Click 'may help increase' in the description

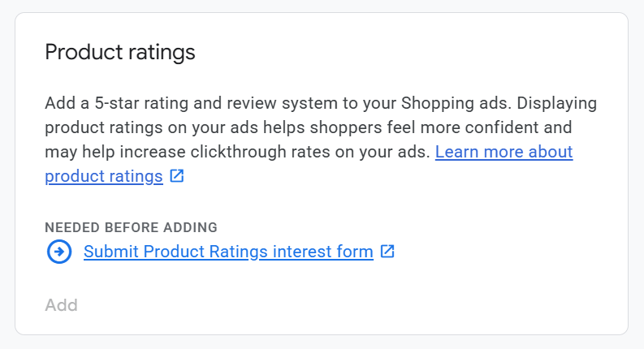tap(109, 152)
